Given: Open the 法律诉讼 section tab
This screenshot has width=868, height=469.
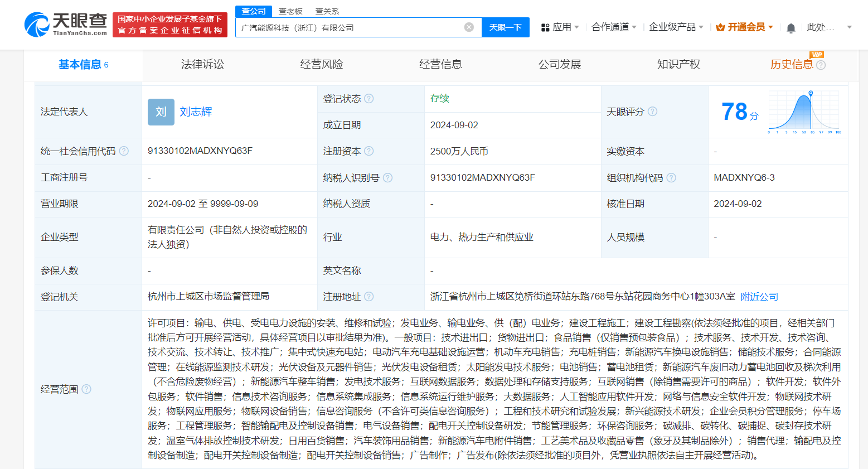Looking at the screenshot, I should pos(202,64).
